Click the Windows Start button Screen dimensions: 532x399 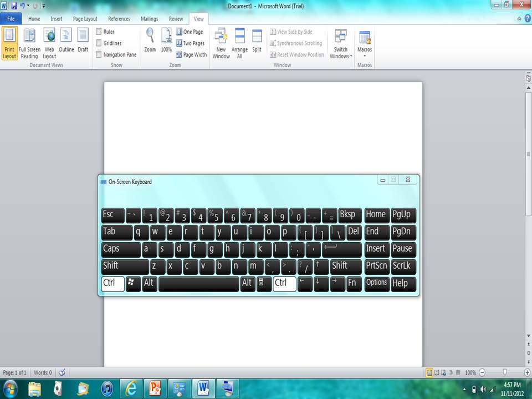coord(9,389)
